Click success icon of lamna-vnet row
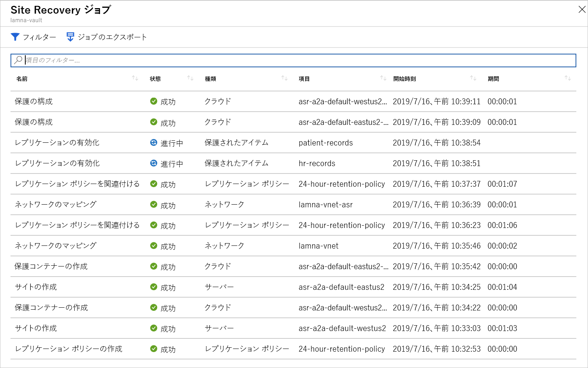Viewport: 588px width, 368px height. (x=154, y=245)
